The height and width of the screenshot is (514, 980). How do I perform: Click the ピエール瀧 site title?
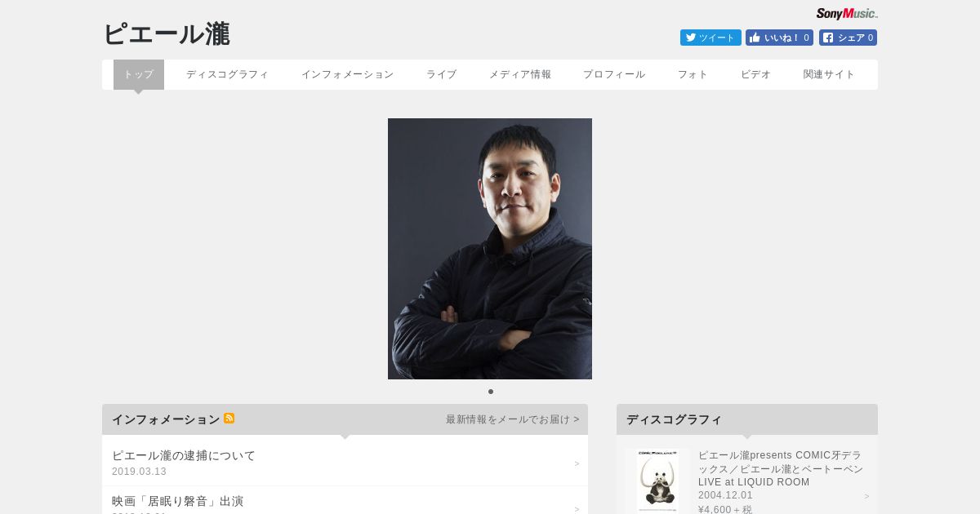click(167, 34)
